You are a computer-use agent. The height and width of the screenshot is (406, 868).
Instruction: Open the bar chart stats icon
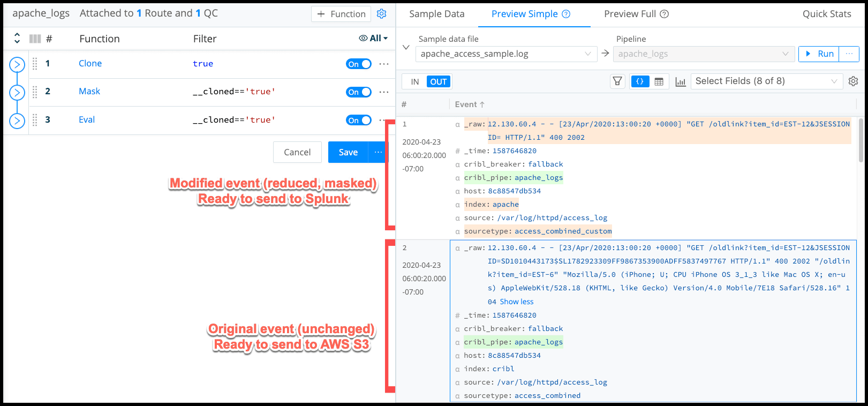pyautogui.click(x=680, y=81)
